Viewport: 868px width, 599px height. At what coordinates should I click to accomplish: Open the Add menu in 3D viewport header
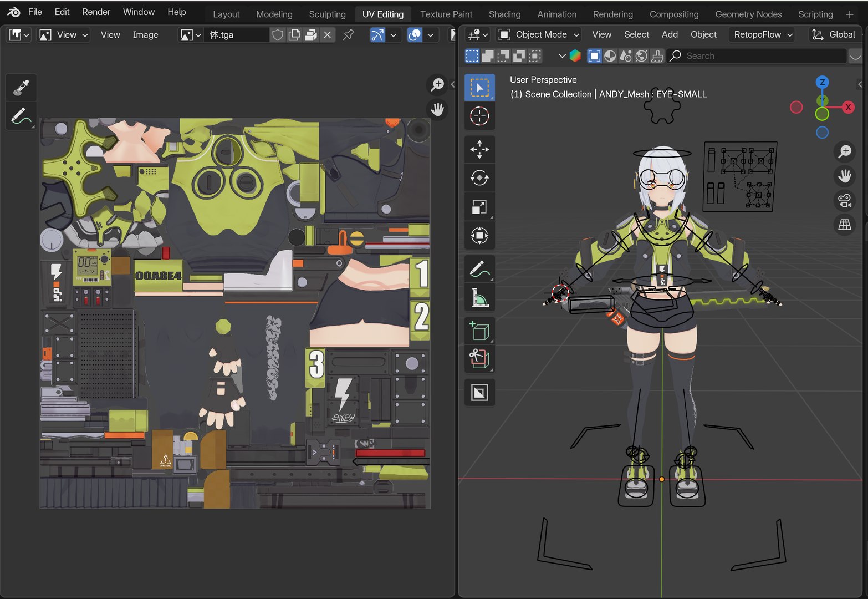(670, 34)
